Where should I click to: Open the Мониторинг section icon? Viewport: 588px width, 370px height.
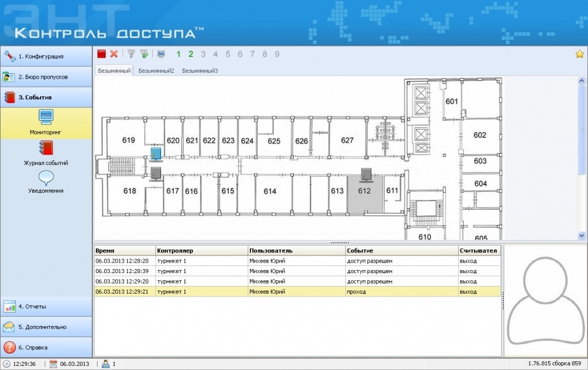(x=46, y=117)
